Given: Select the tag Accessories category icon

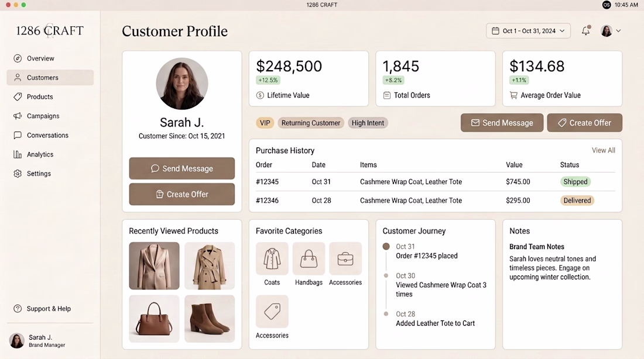Looking at the screenshot, I should tap(272, 312).
